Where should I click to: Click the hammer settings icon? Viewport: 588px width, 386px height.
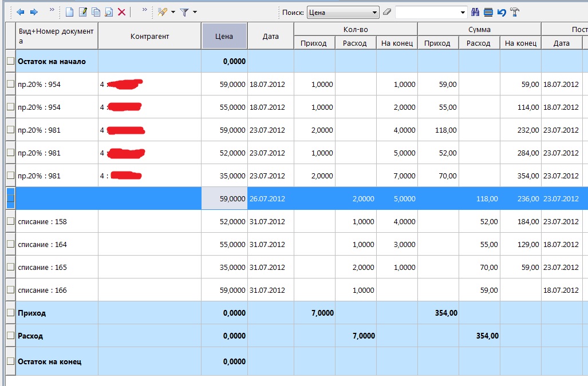pos(515,13)
